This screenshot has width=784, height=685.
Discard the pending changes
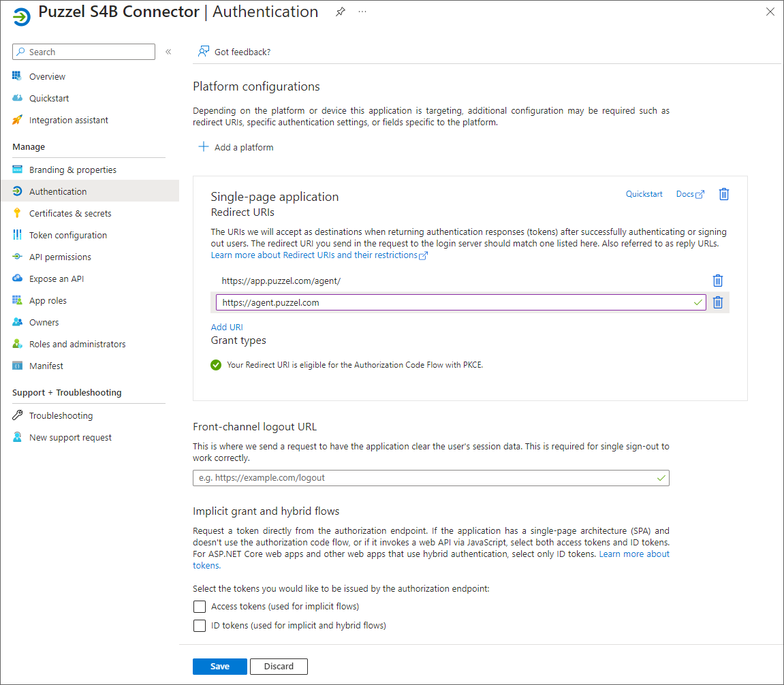(279, 667)
